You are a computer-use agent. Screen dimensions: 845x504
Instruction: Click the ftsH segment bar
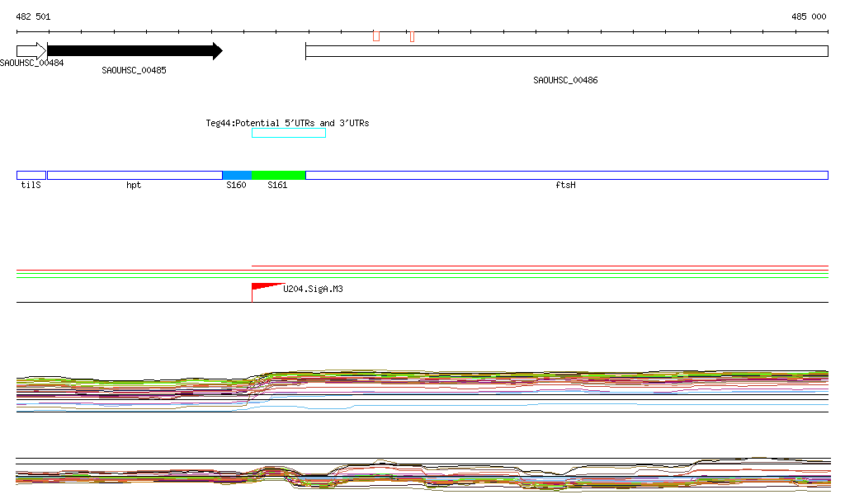(566, 175)
